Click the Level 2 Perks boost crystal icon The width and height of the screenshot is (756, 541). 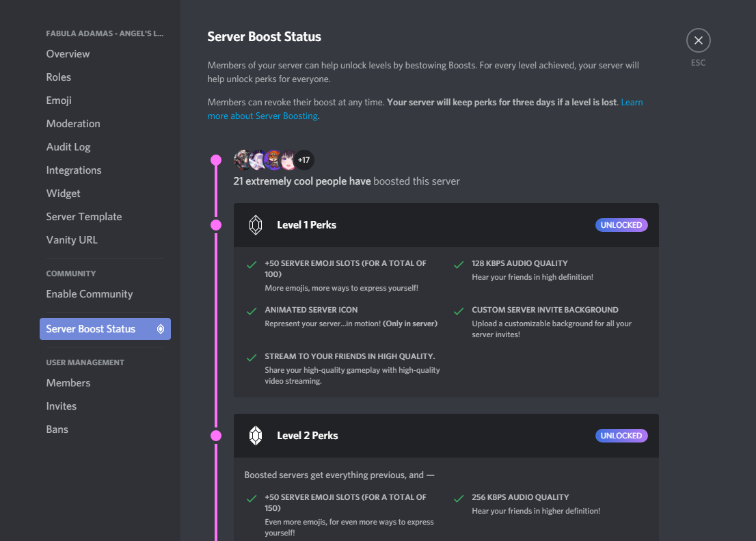(x=256, y=435)
